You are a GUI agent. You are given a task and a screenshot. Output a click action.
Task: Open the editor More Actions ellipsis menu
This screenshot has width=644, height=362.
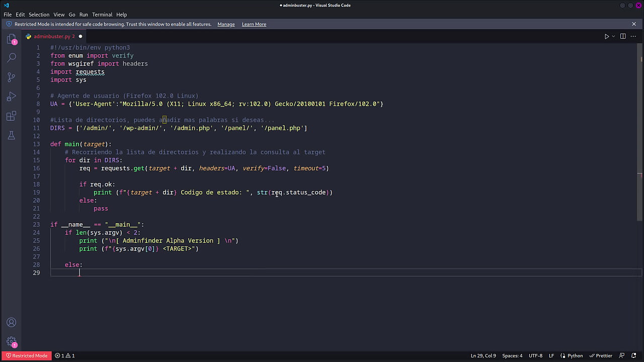(x=633, y=36)
